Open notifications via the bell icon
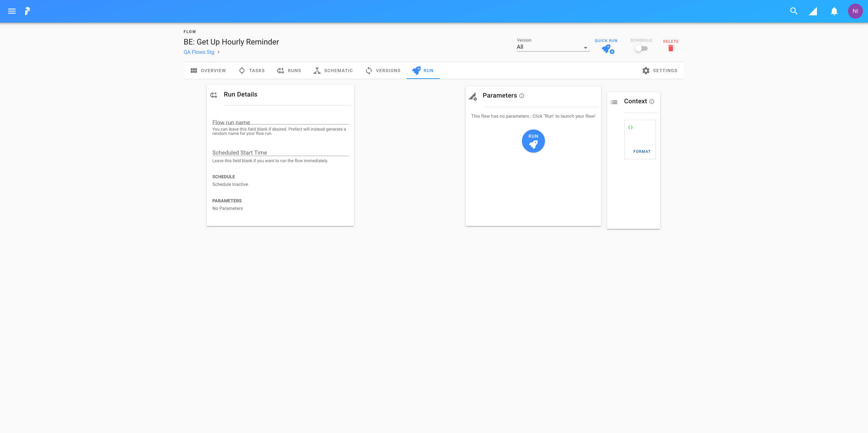This screenshot has width=868, height=433. coord(834,11)
